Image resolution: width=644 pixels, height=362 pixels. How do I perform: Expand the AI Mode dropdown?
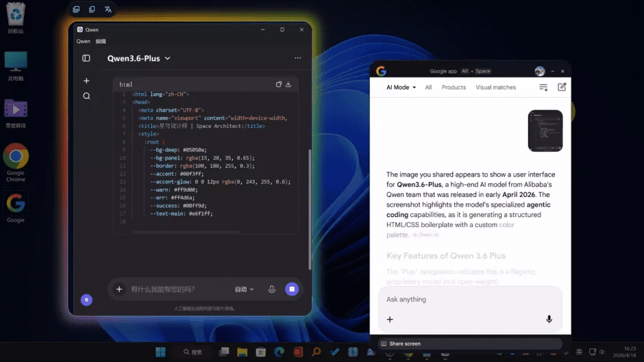pos(401,88)
